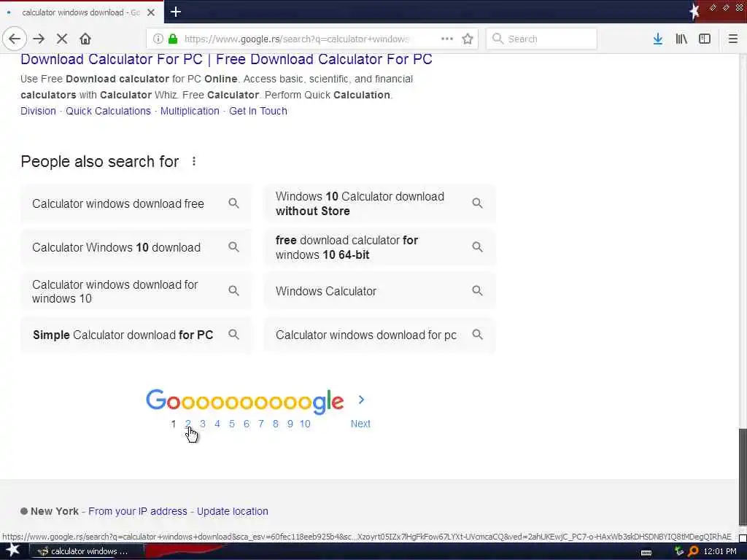Click the keyboard icon in system tray
747x560 pixels.
coord(646,553)
